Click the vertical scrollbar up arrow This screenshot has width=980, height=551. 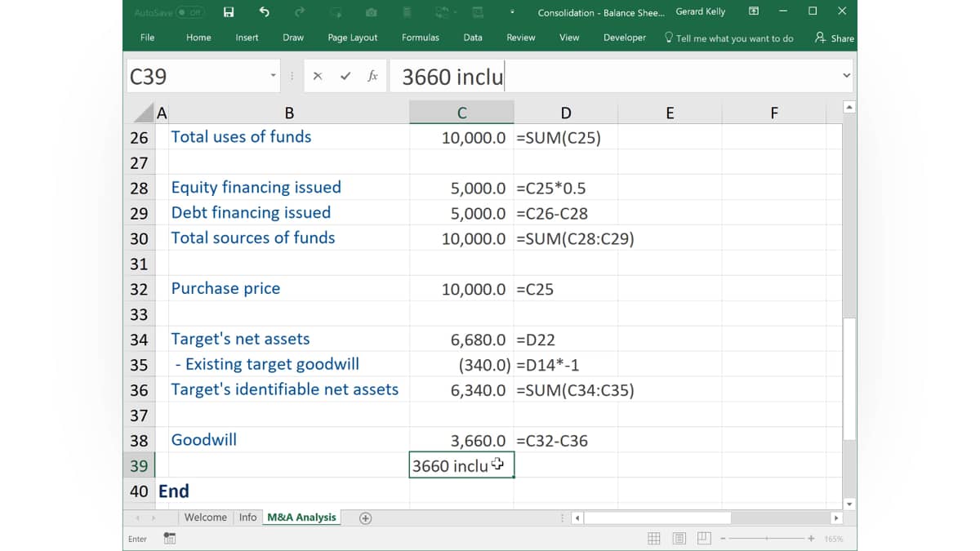849,107
